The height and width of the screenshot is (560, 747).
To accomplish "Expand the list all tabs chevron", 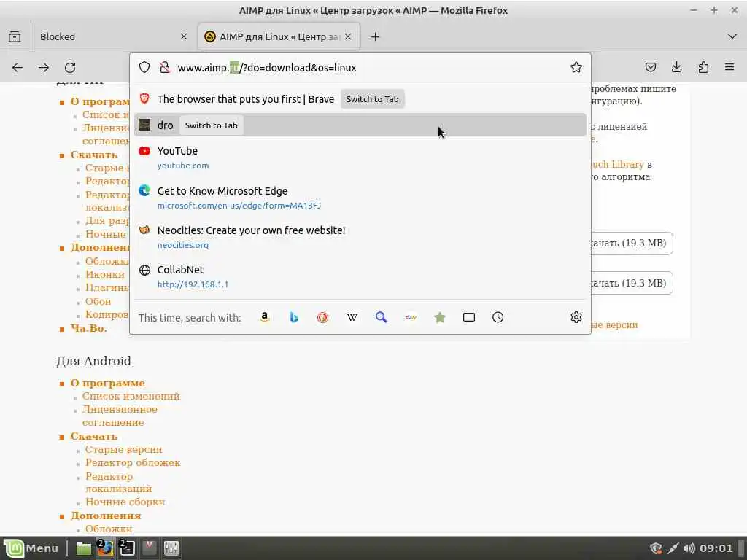I will tap(732, 36).
